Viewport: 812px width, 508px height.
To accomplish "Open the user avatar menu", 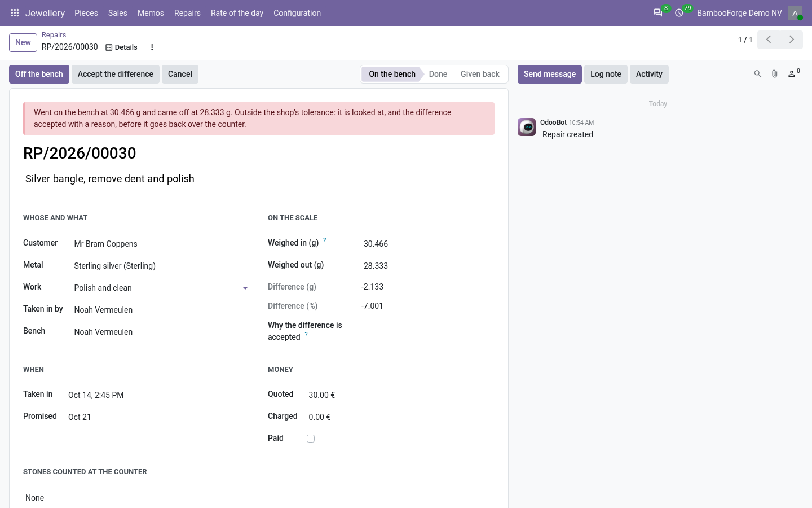I will pos(795,13).
